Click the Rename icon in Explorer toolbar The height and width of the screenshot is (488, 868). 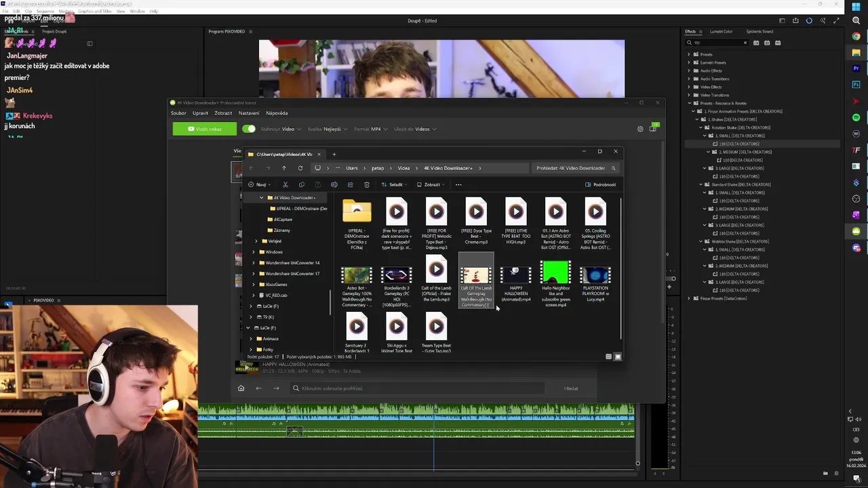(334, 184)
